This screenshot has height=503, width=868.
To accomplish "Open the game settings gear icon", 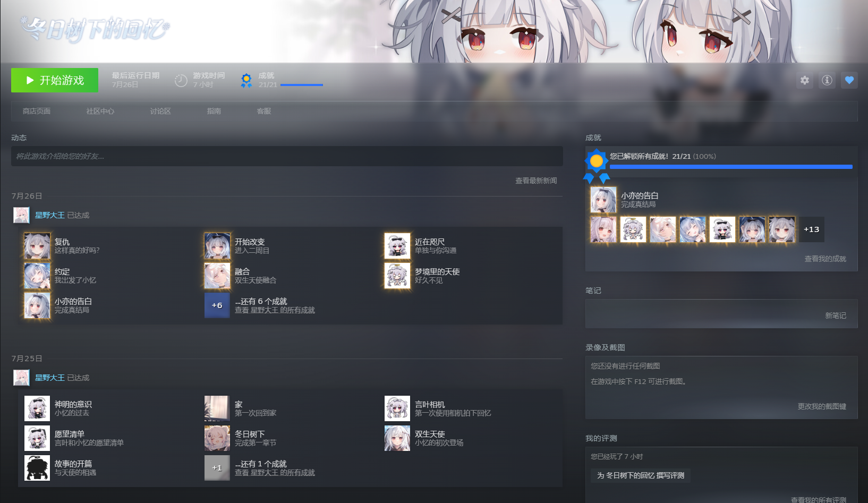I will [x=805, y=80].
